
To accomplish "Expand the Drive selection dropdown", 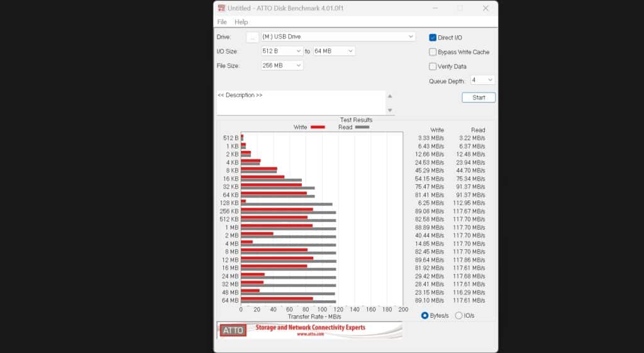I will (338, 36).
